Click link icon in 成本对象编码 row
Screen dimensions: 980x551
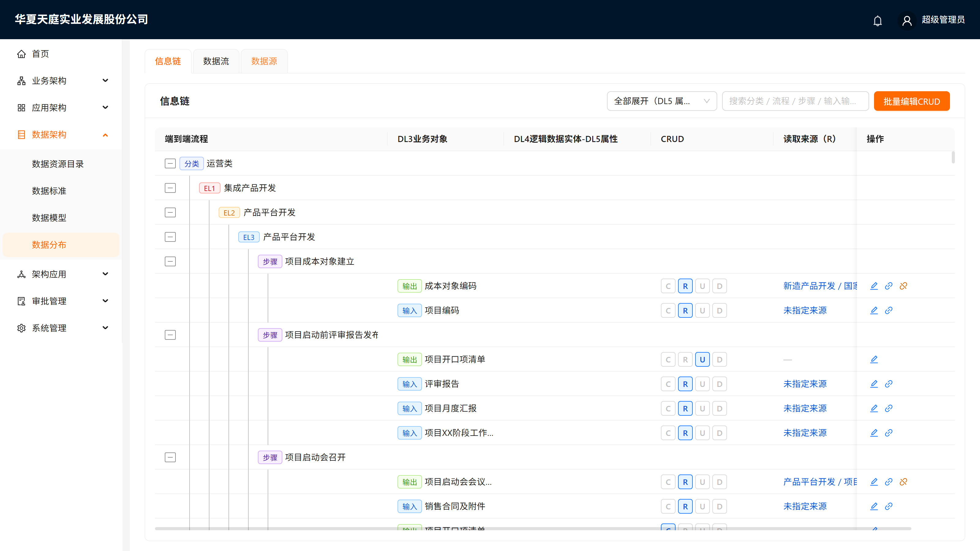[x=889, y=286]
